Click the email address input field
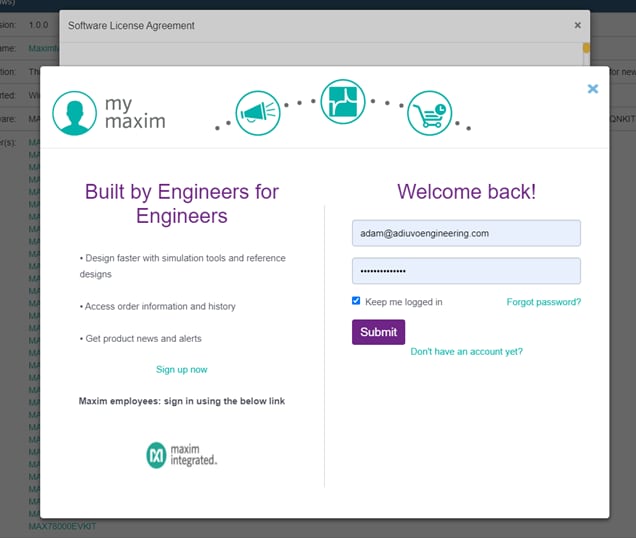Viewport: 636px width, 538px height. tap(466, 233)
